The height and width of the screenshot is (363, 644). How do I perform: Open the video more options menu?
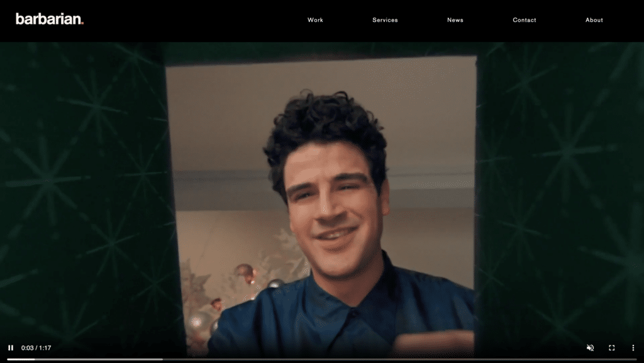pos(633,348)
